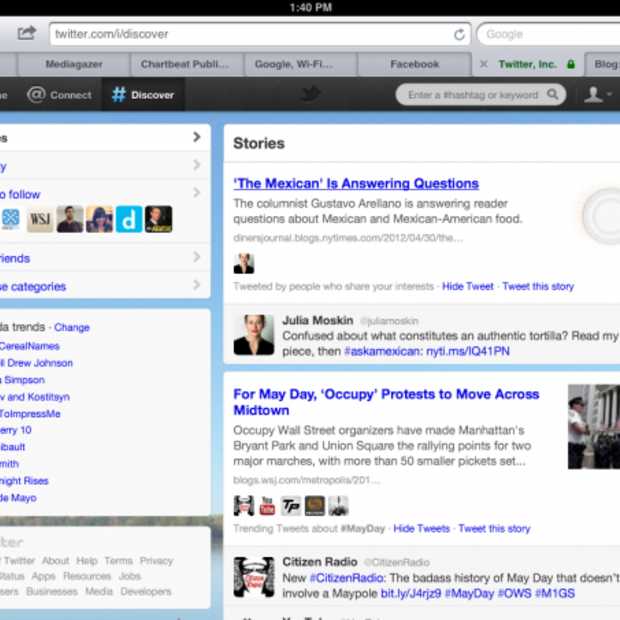Click the search magnifier icon in Twitter
620x620 pixels.
click(x=552, y=94)
